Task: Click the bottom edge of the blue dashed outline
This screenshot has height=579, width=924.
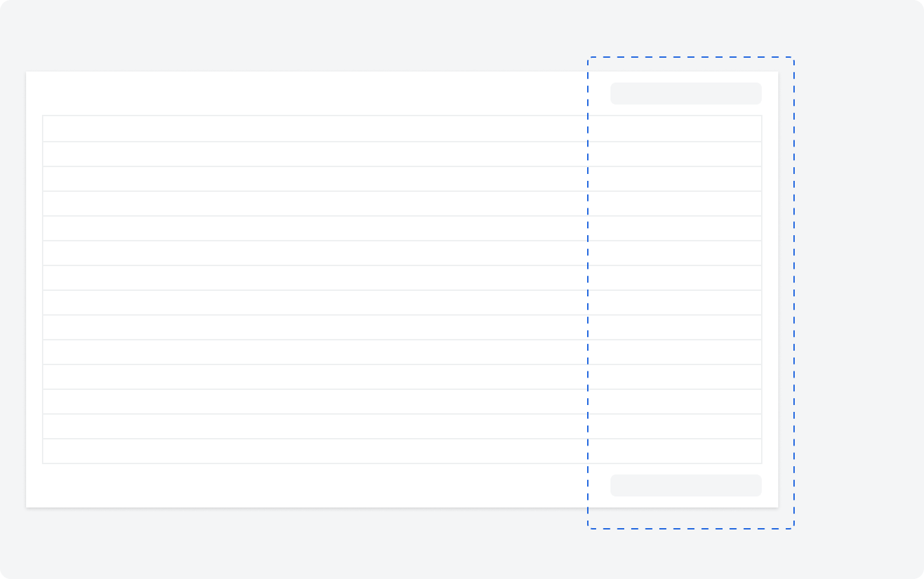Action: click(x=691, y=528)
